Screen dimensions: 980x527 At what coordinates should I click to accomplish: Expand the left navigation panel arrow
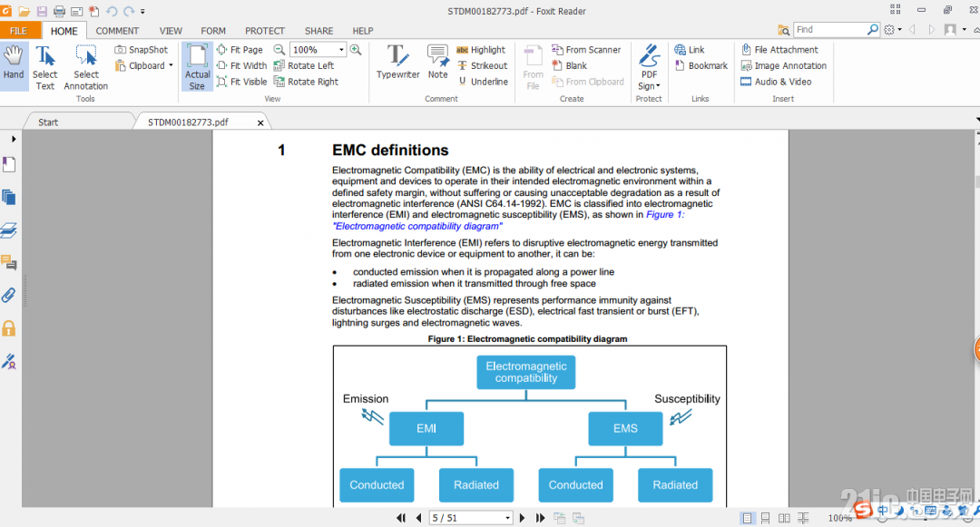pyautogui.click(x=13, y=139)
